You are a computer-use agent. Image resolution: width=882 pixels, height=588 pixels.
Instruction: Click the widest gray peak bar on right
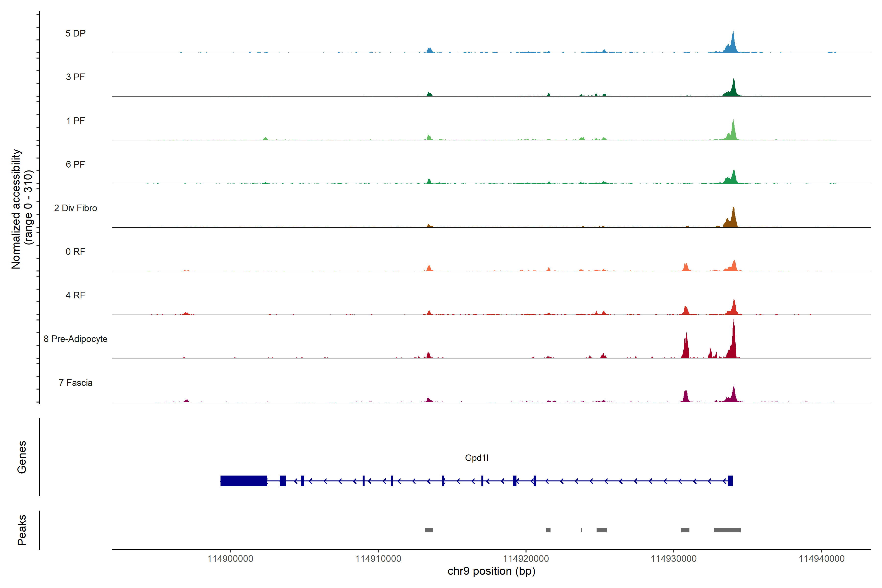[x=727, y=530]
